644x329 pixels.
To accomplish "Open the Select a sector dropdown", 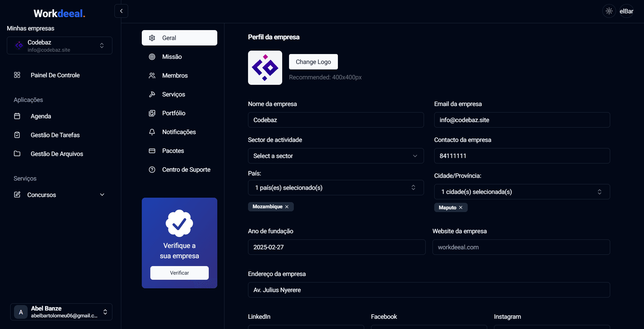I will (336, 156).
